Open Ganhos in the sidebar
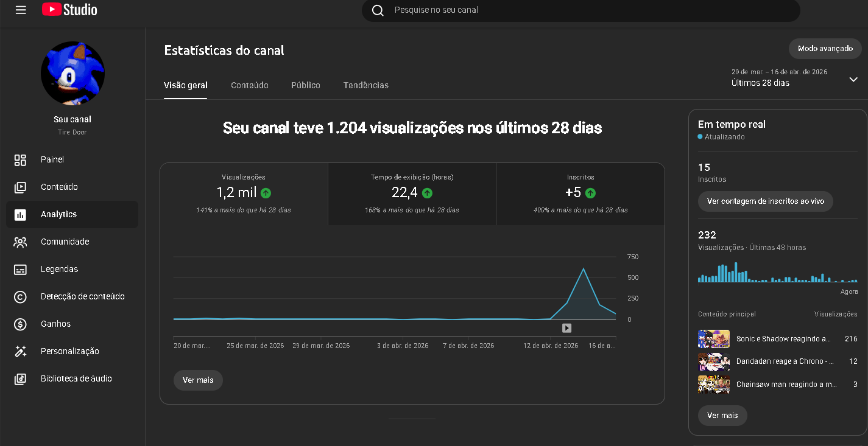 click(x=72, y=324)
